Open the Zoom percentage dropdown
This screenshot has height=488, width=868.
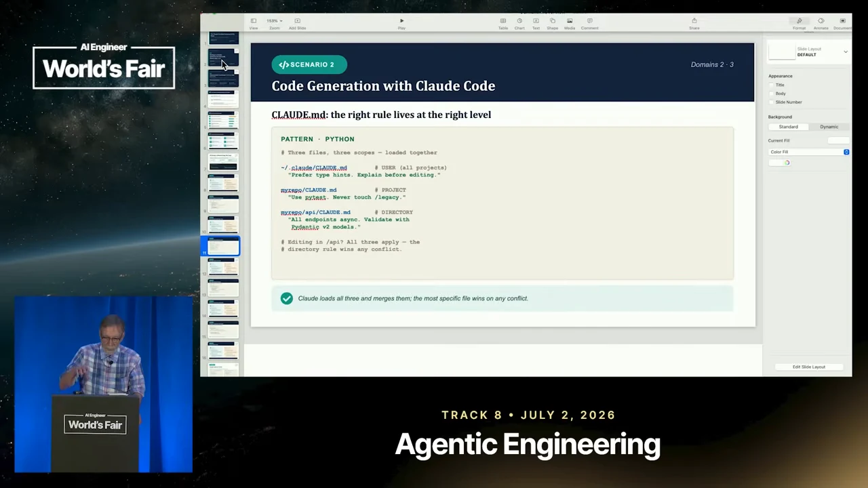point(275,24)
